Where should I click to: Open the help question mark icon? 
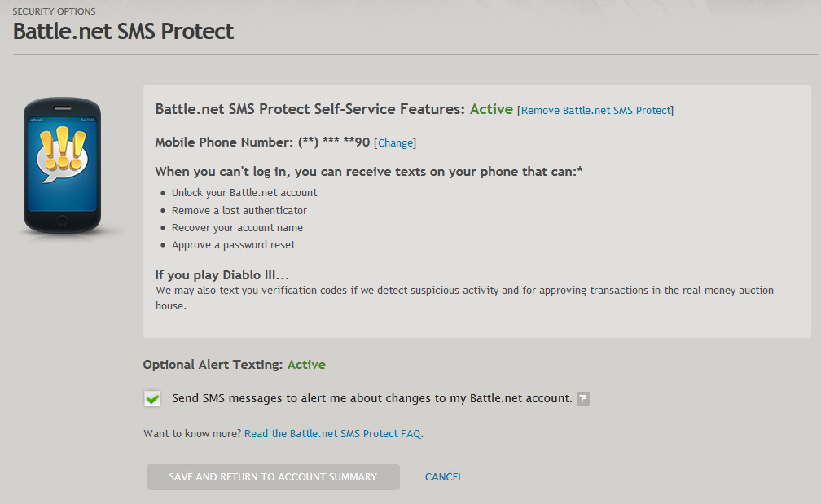coord(583,399)
